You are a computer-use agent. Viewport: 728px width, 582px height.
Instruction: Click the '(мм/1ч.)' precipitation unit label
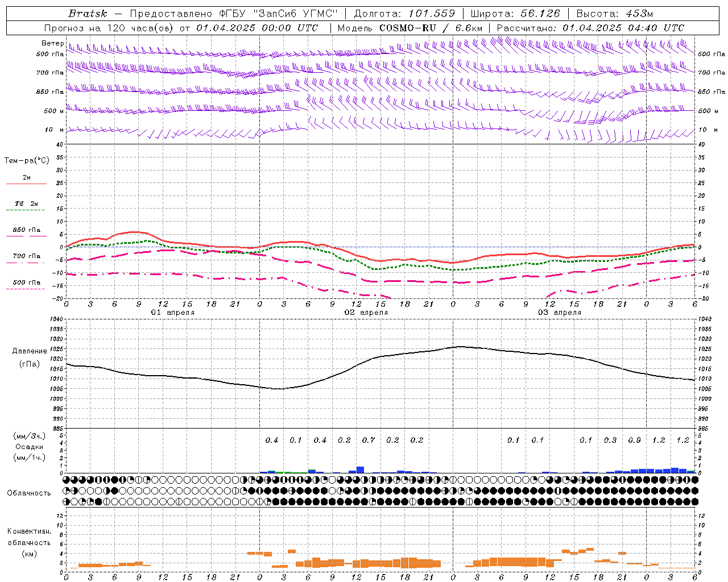click(x=30, y=458)
